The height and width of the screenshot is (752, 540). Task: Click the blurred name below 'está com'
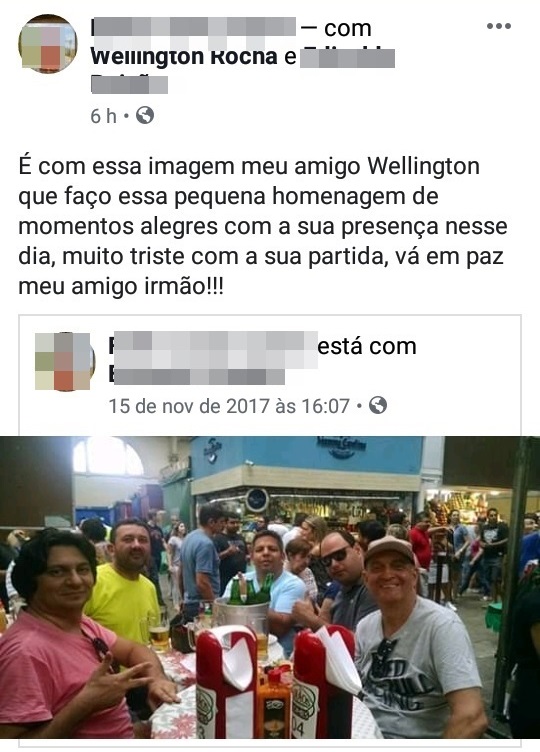[197, 376]
